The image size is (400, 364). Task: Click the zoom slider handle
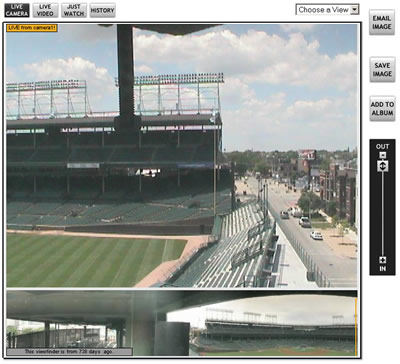coord(383,166)
